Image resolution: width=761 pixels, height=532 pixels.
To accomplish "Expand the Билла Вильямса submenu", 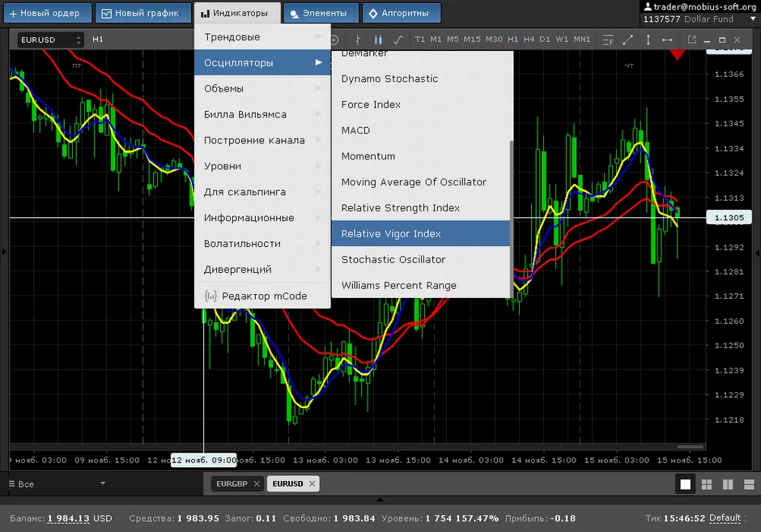I will tap(262, 114).
